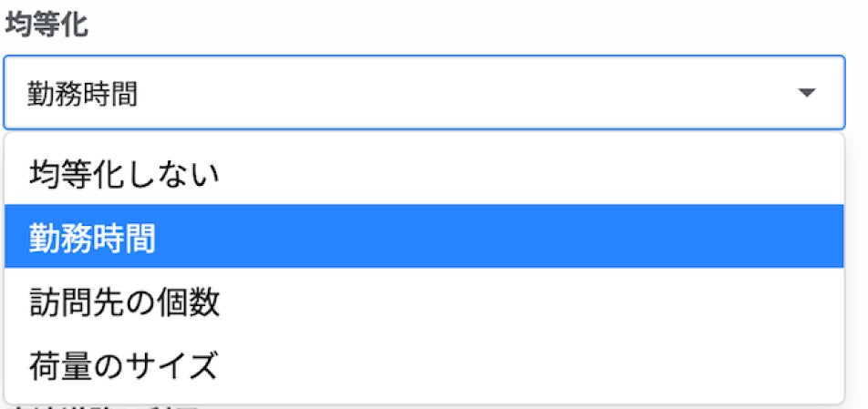
Task: Choose 勤務時間 from the list
Action: click(x=92, y=237)
